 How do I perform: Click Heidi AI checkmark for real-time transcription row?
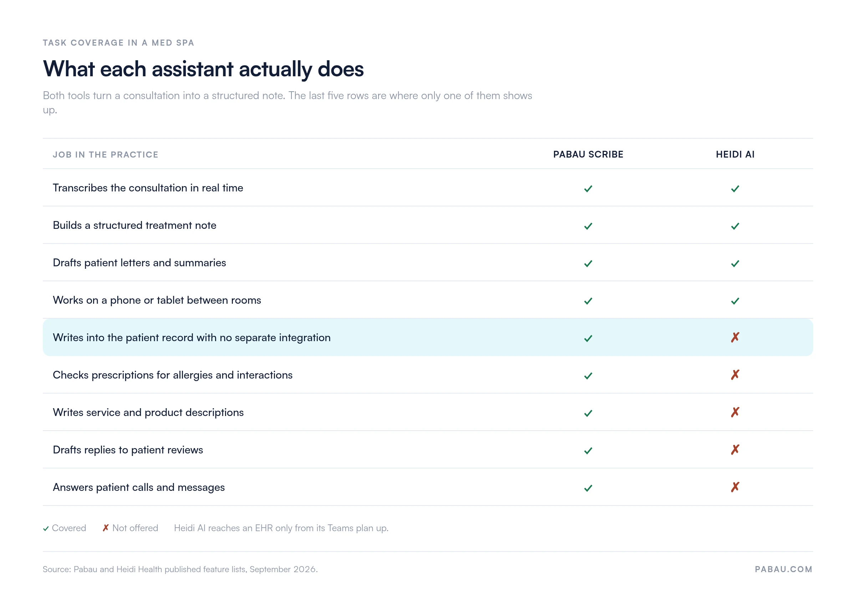(x=735, y=189)
